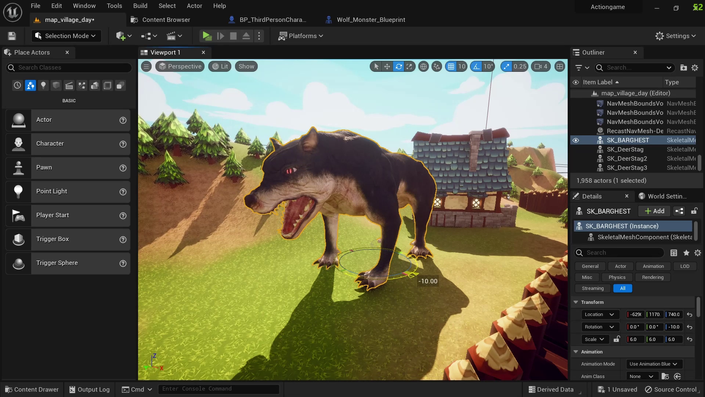Select Visual Effects category in Place Actors
This screenshot has width=705, height=397.
(82, 85)
